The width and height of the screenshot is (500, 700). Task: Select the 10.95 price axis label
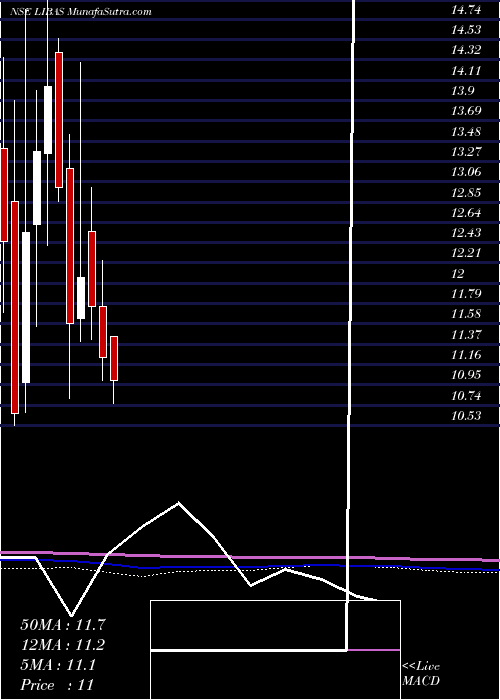(x=466, y=375)
